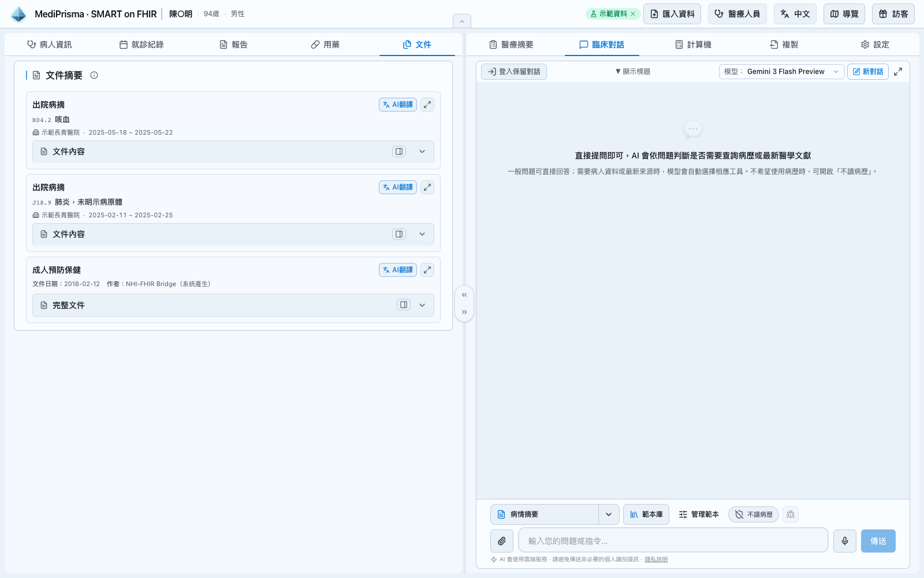This screenshot has height=578, width=924.
Task: Start the 導覽 tour
Action: (x=844, y=14)
